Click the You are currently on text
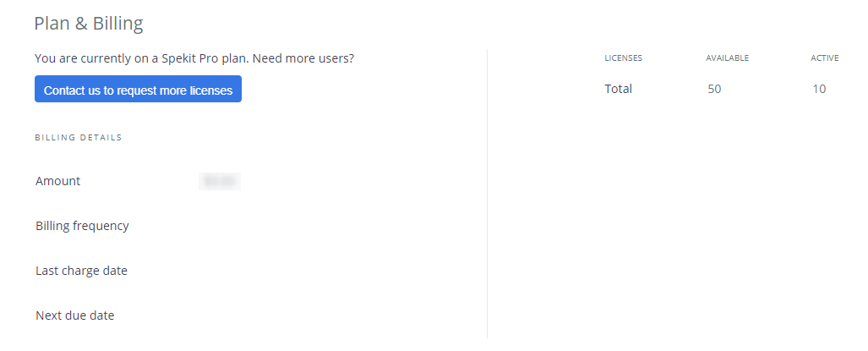Viewport: 868px width, 351px height. pyautogui.click(x=86, y=59)
